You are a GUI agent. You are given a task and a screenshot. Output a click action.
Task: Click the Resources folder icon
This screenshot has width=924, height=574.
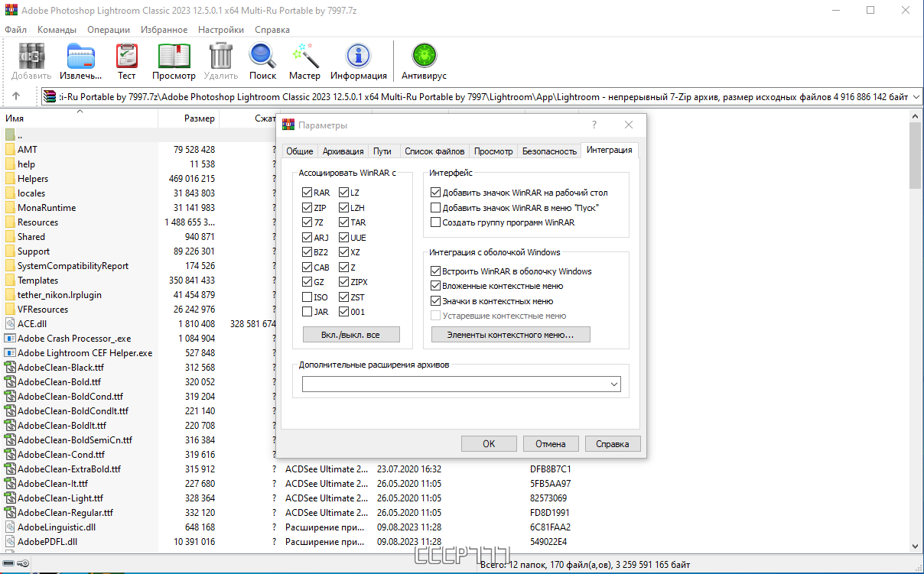[10, 222]
